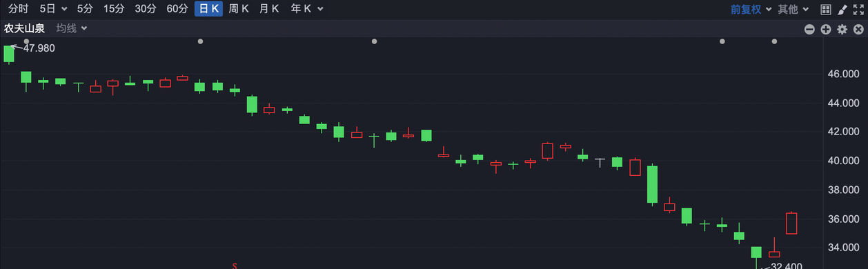This screenshot has width=868, height=269.
Task: Click the 38.000 price axis label
Action: (x=843, y=190)
